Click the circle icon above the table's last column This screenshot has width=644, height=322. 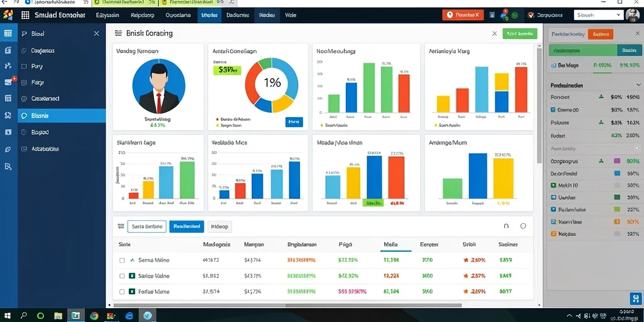pyautogui.click(x=523, y=226)
